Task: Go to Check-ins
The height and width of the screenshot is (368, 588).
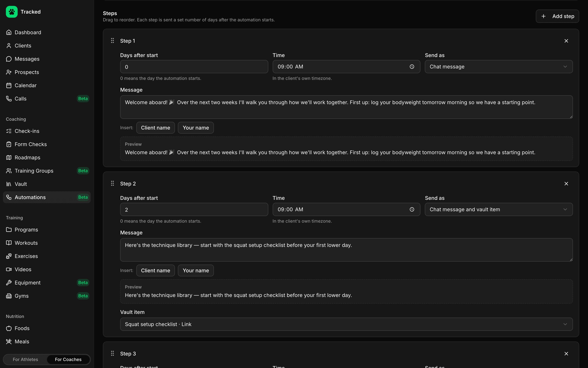Action: click(x=47, y=131)
